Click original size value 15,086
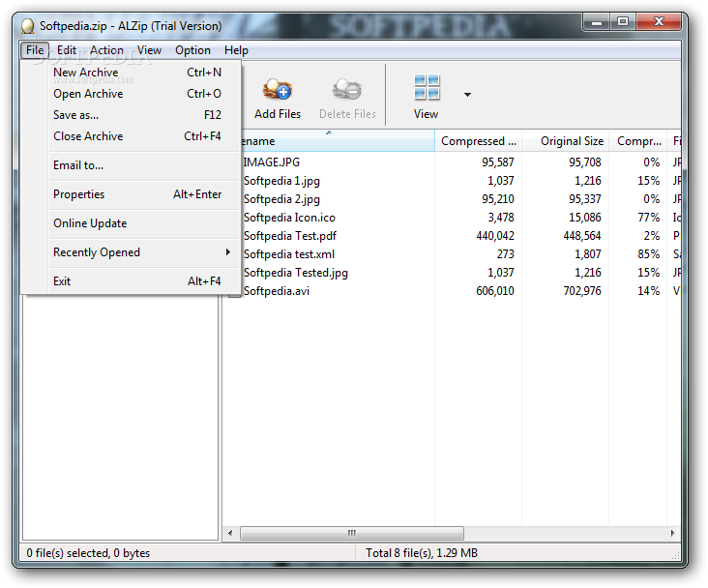708x588 pixels. point(585,218)
